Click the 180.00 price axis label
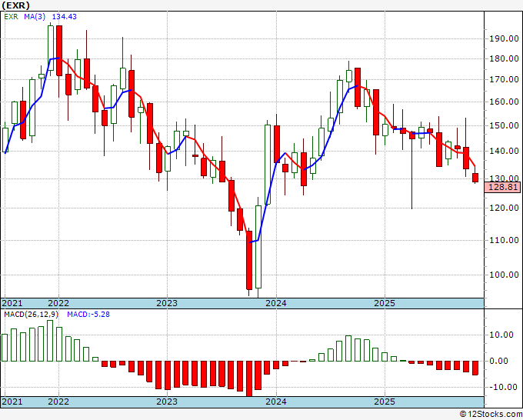 (504, 58)
